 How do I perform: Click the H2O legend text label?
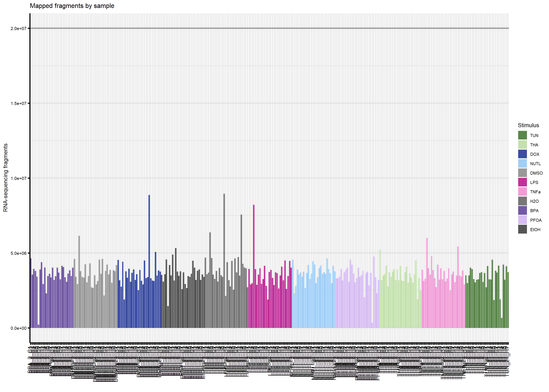(534, 202)
